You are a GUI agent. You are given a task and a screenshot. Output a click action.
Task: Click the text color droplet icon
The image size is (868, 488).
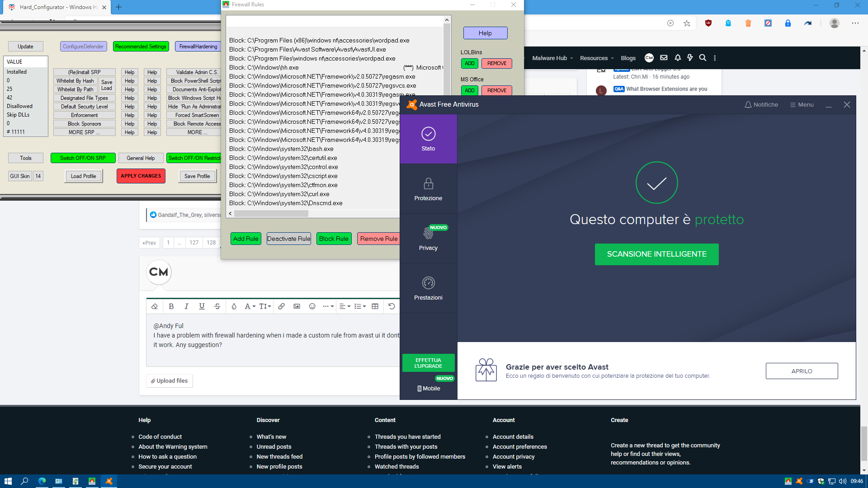[234, 306]
